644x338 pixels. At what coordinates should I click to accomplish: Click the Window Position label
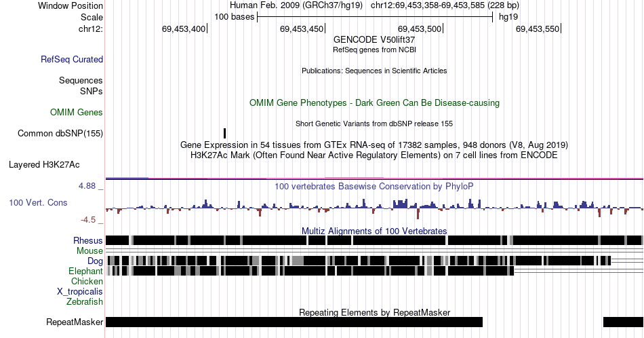tap(71, 5)
